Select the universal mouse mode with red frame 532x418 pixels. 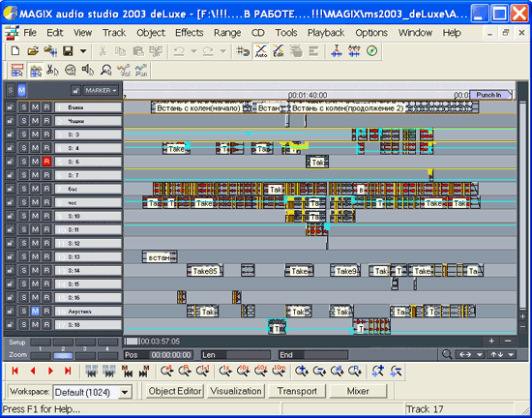(x=17, y=71)
